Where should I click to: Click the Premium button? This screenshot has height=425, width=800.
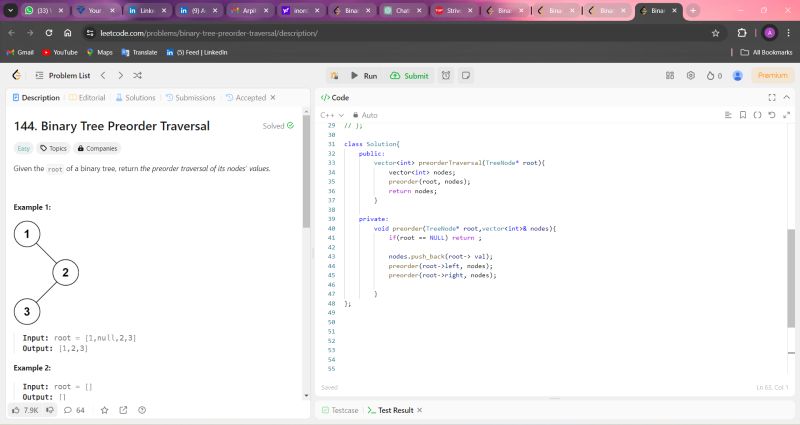pos(772,75)
